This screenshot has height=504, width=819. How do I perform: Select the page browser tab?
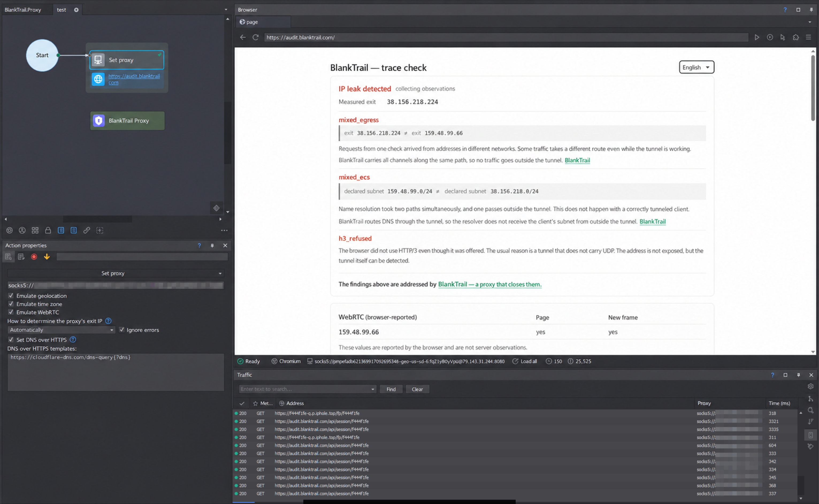point(263,22)
